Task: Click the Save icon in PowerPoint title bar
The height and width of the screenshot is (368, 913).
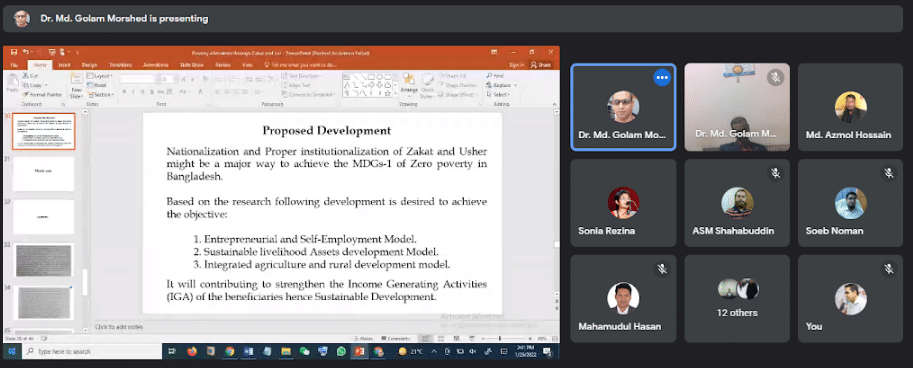Action: coord(13,52)
